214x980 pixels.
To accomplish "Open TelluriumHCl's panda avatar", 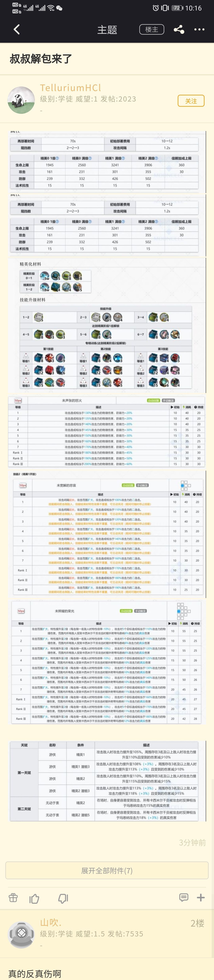I will (21, 100).
